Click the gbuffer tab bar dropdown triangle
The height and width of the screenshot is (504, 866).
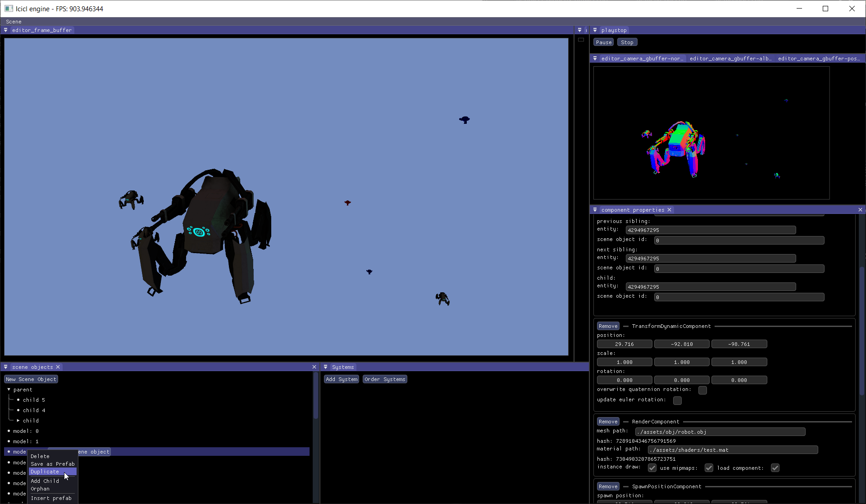click(595, 59)
